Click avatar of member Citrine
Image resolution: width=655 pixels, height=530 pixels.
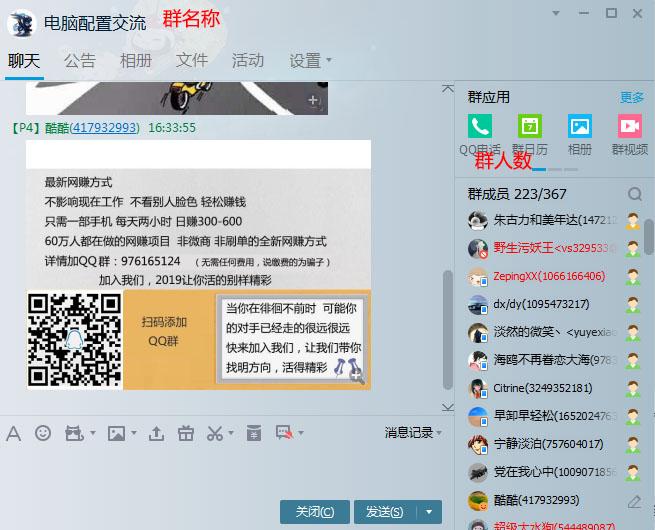pos(478,388)
